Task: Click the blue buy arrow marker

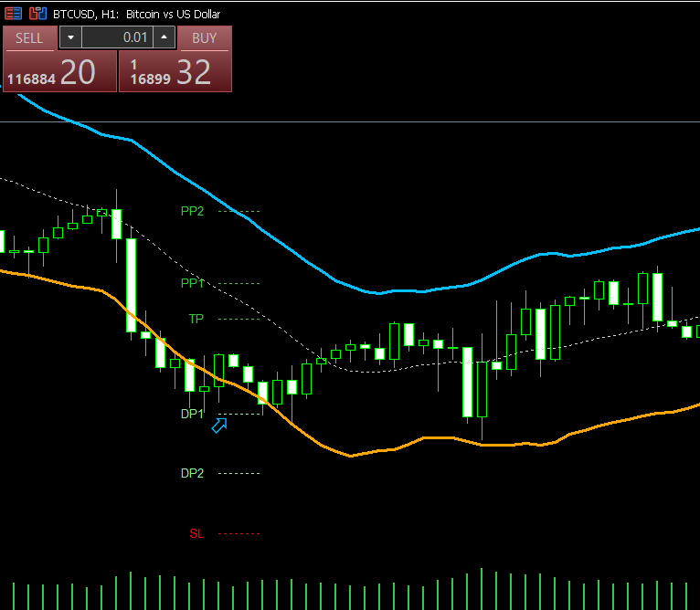Action: [x=219, y=426]
